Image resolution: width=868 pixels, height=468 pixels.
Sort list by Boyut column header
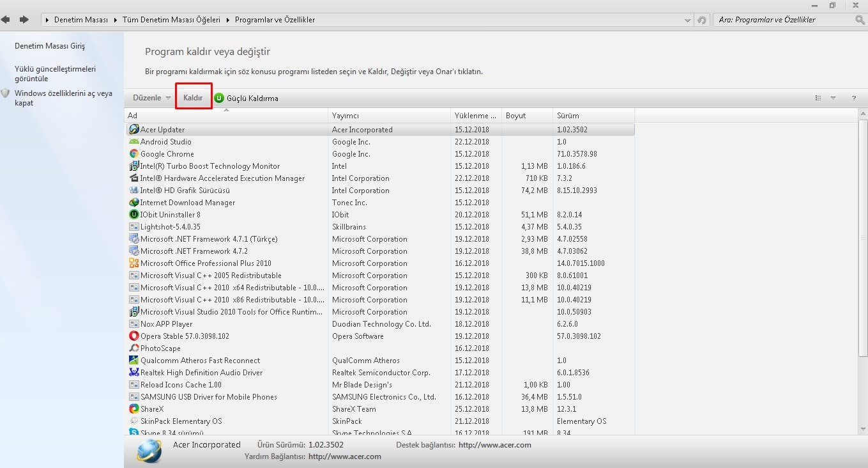coord(527,116)
